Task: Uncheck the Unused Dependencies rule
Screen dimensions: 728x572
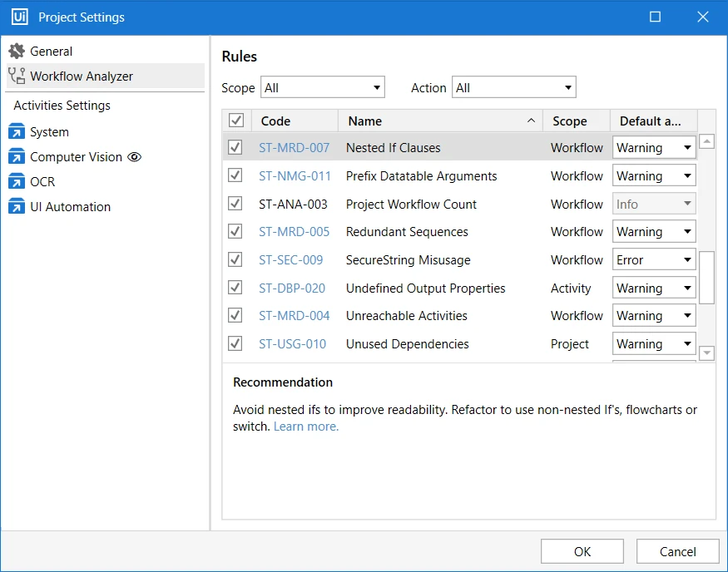Action: coord(235,343)
